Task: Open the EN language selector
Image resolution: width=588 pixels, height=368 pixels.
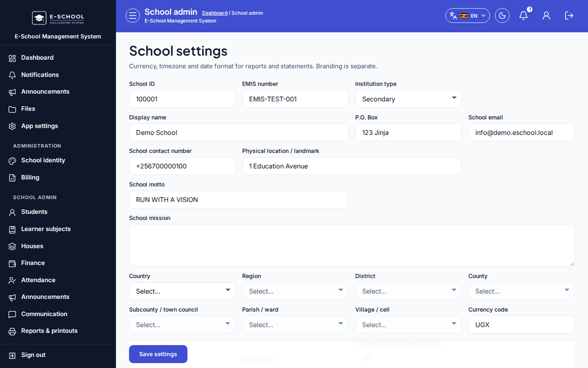Action: 468,16
